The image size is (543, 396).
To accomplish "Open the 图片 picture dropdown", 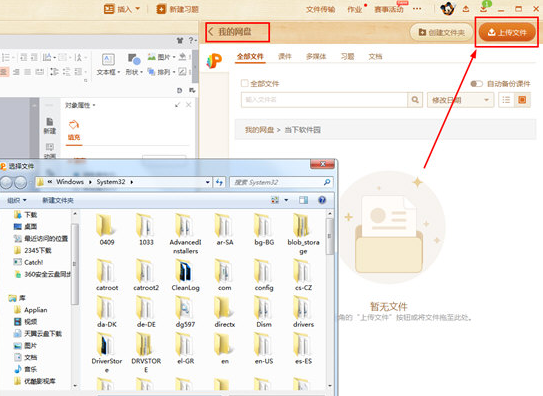I will point(162,57).
